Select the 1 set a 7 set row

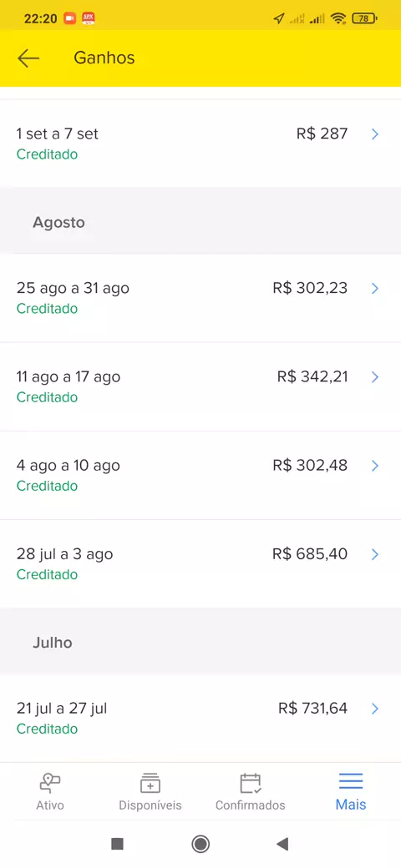tap(200, 144)
